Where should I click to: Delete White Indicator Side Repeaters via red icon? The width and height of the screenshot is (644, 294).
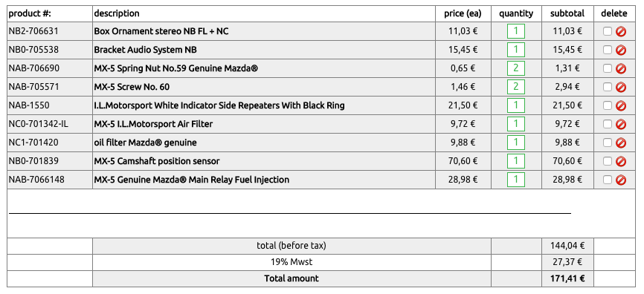click(621, 105)
